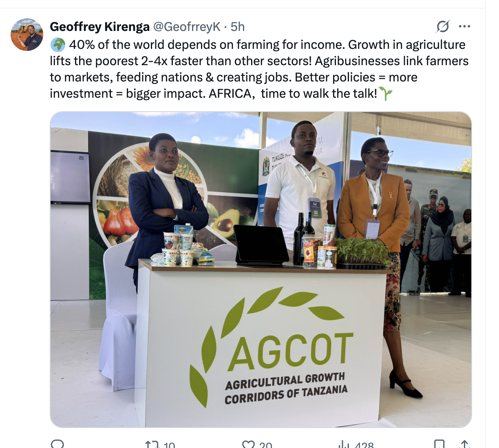The height and width of the screenshot is (448, 499).
Task: Click the seedling emoji after the tweet text
Action: 386,94
